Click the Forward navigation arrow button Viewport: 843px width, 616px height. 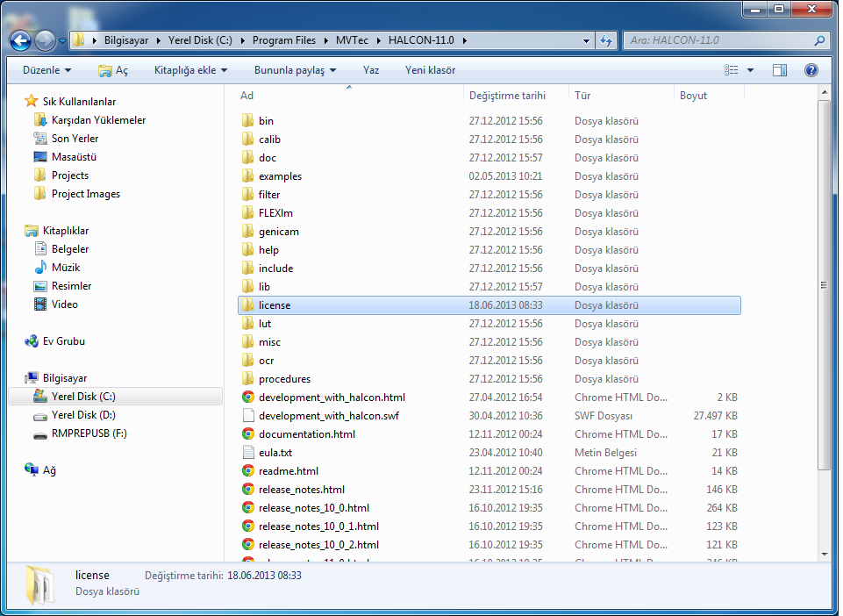tap(45, 40)
